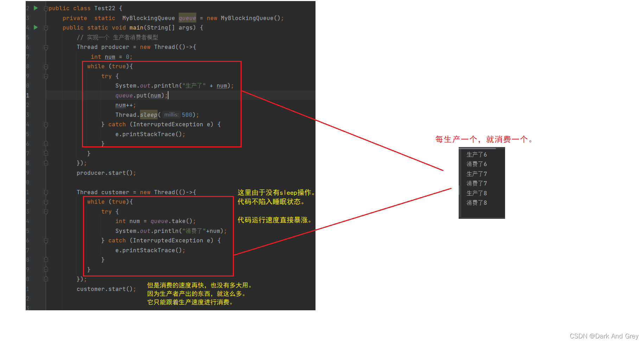Image resolution: width=644 pixels, height=343 pixels.
Task: Fold the producer's 'catch (InterruptedException e)' block
Action: pyautogui.click(x=46, y=125)
